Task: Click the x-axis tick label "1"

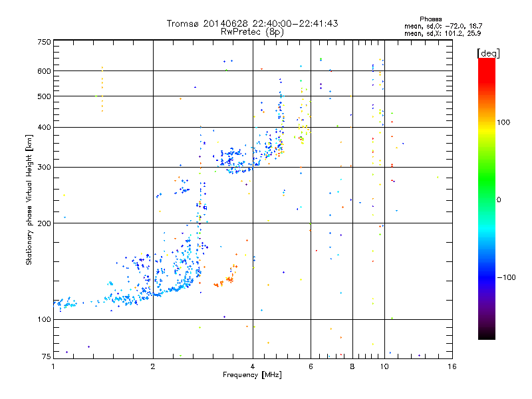Action: click(x=53, y=366)
